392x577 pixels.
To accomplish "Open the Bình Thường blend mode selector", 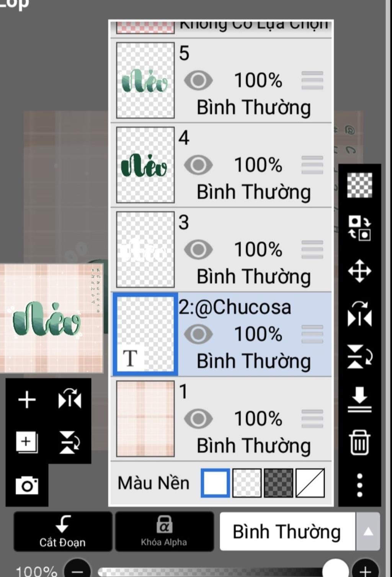I will coord(287,531).
